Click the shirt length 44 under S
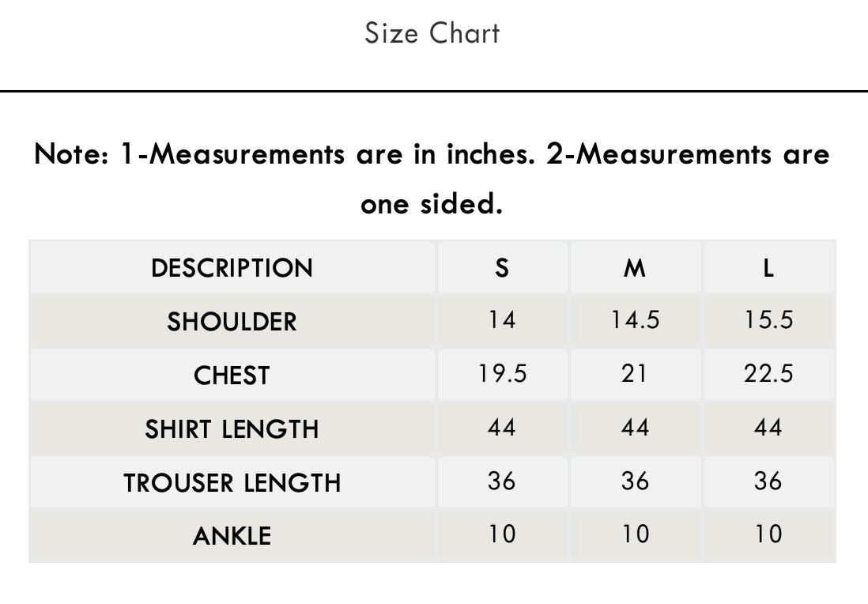Screen dimensions: 868x604 click(x=502, y=427)
